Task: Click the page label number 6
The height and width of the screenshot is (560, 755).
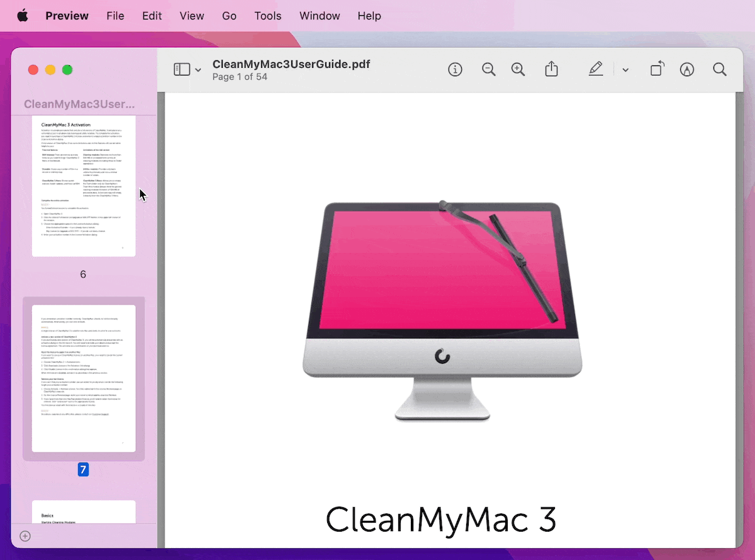Action: point(83,274)
